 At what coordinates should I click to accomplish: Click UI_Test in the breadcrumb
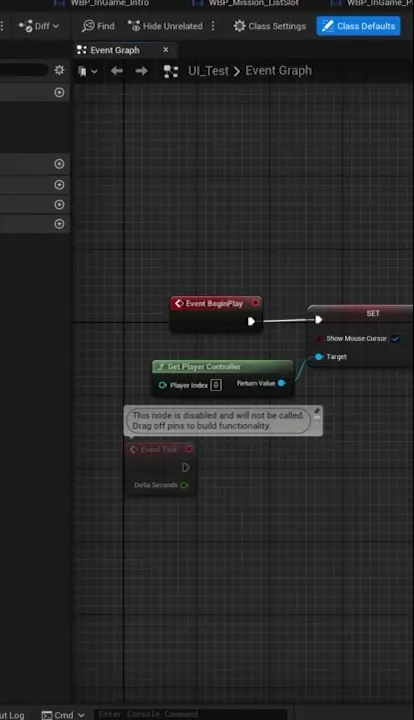[x=208, y=71]
